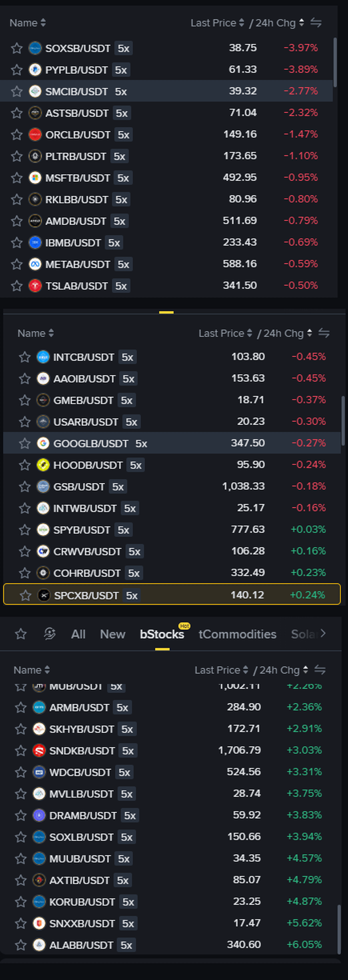Viewport: 348px width, 980px height.
Task: Open the personalized recommendations icon beside All
Action: [50, 634]
